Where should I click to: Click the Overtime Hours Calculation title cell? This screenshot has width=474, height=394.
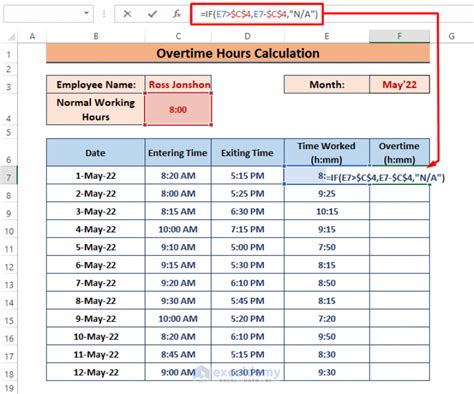coord(238,53)
